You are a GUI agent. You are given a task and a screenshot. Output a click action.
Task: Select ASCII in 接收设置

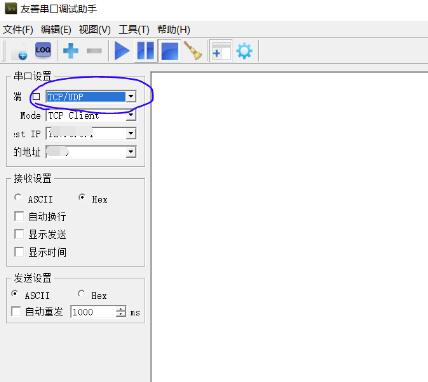click(x=18, y=197)
